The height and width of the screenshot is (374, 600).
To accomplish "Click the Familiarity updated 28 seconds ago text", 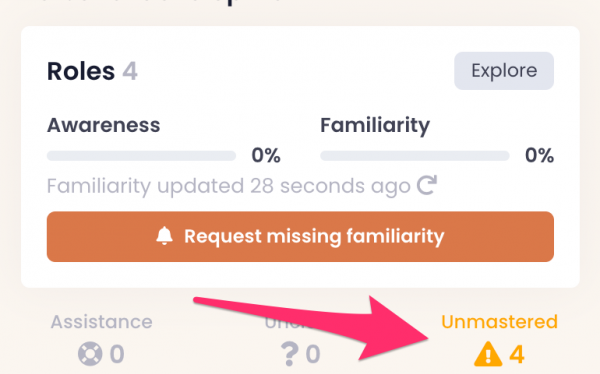I will tap(229, 186).
